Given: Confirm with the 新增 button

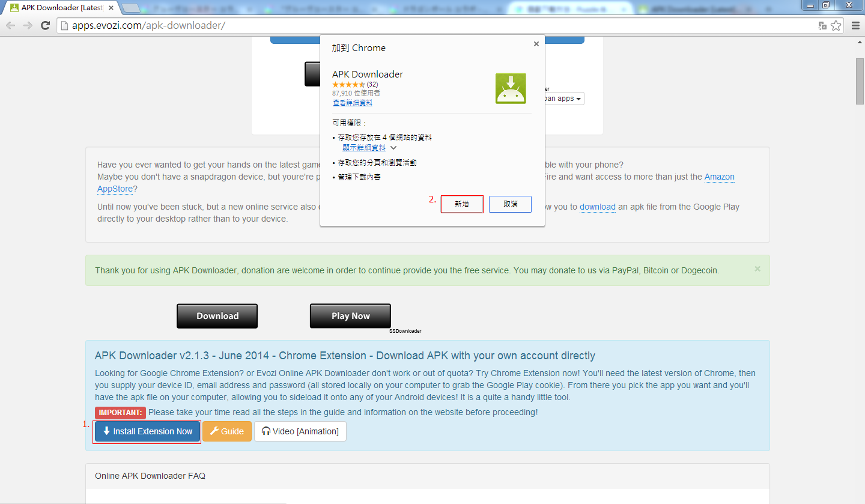Looking at the screenshot, I should (x=462, y=204).
